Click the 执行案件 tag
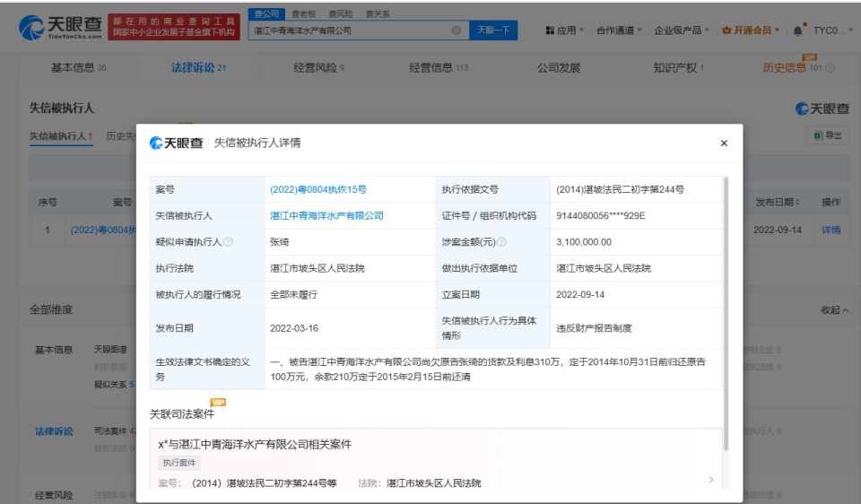This screenshot has height=504, width=861. click(x=179, y=463)
